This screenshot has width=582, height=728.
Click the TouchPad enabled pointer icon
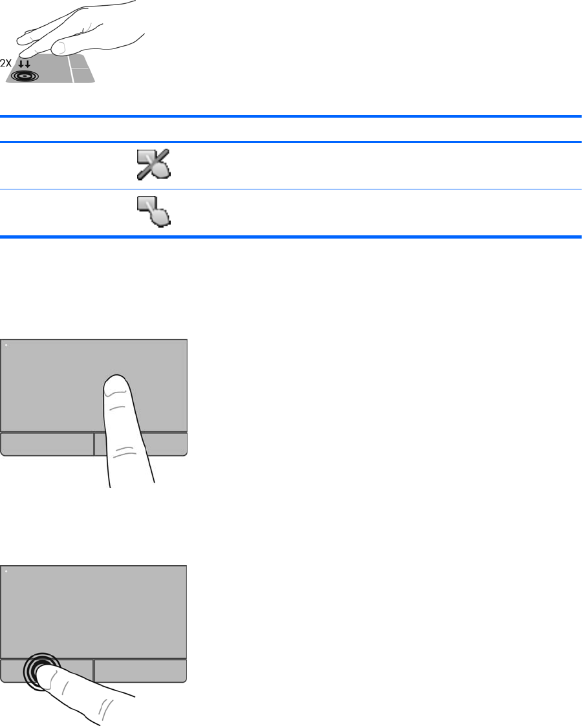154,211
